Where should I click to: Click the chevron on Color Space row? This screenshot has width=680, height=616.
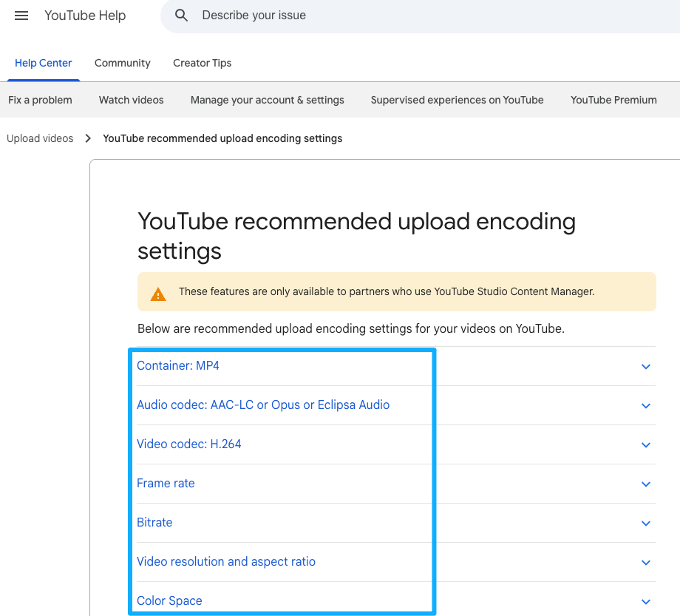click(646, 602)
